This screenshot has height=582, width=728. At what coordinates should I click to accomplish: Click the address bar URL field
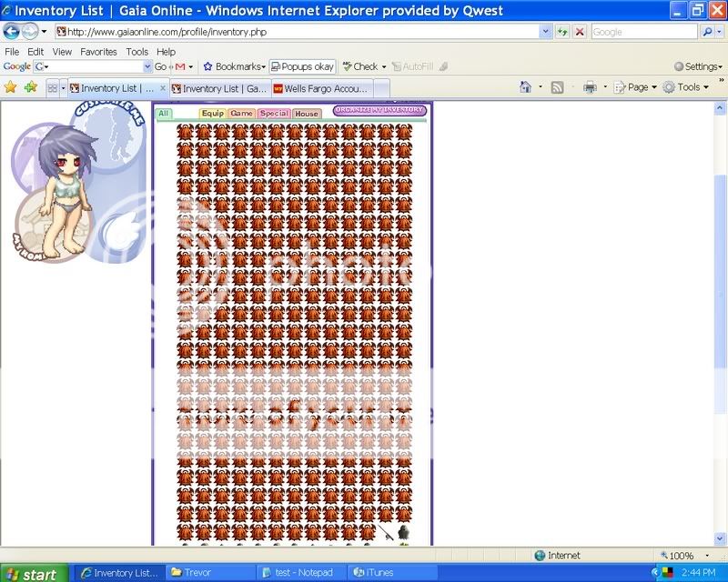300,31
